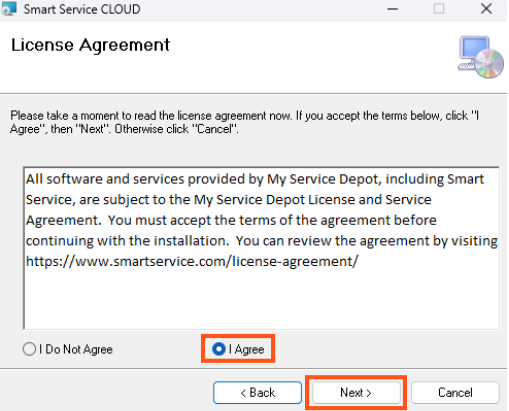Close the installer window
Image resolution: width=509 pixels, height=411 pixels.
[x=486, y=9]
